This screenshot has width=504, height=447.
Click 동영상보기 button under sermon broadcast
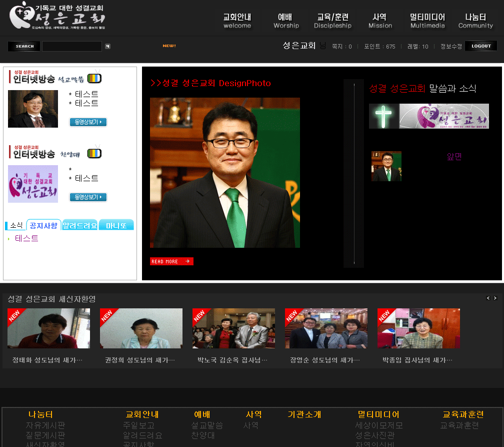click(x=88, y=122)
